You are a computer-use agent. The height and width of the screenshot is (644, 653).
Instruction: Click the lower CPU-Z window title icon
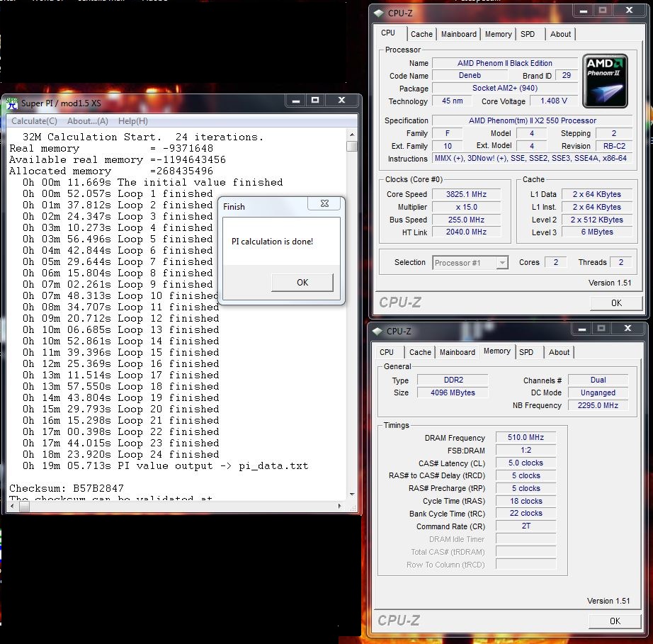click(x=377, y=332)
